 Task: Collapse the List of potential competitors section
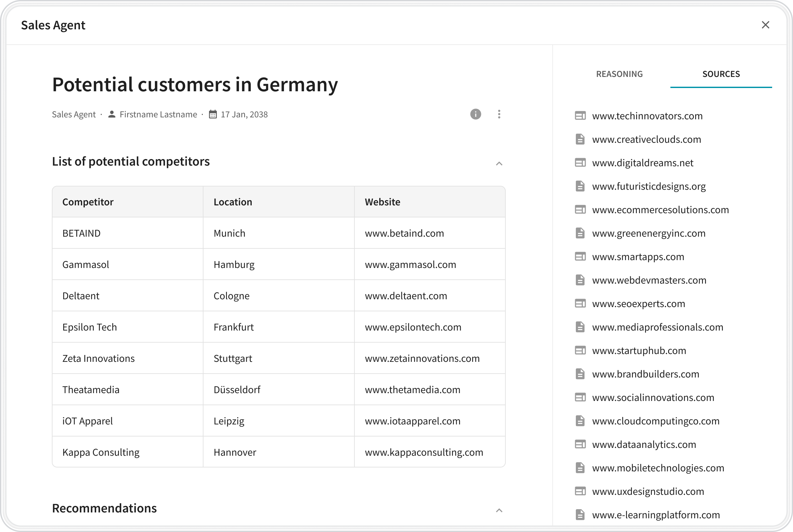[x=499, y=164]
